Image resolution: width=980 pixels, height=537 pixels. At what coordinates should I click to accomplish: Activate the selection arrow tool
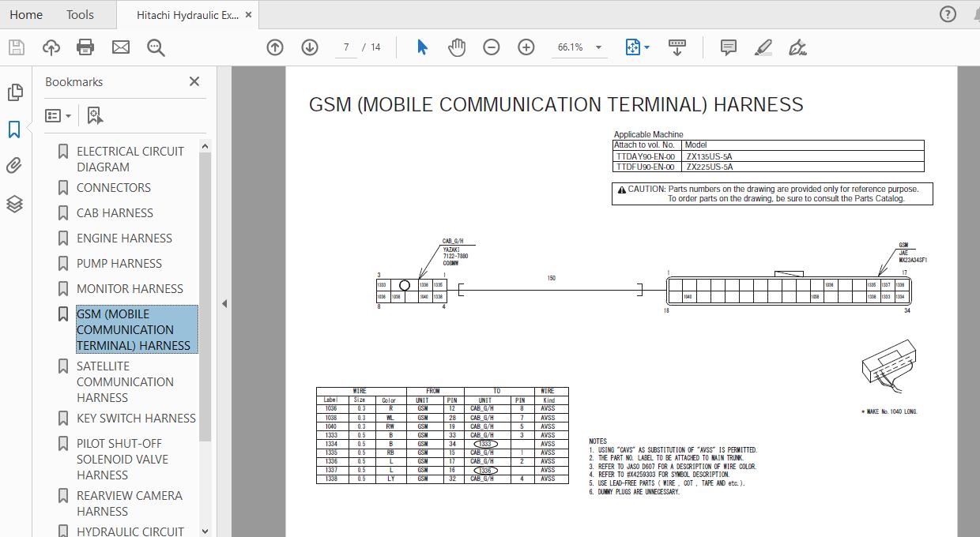pyautogui.click(x=422, y=47)
